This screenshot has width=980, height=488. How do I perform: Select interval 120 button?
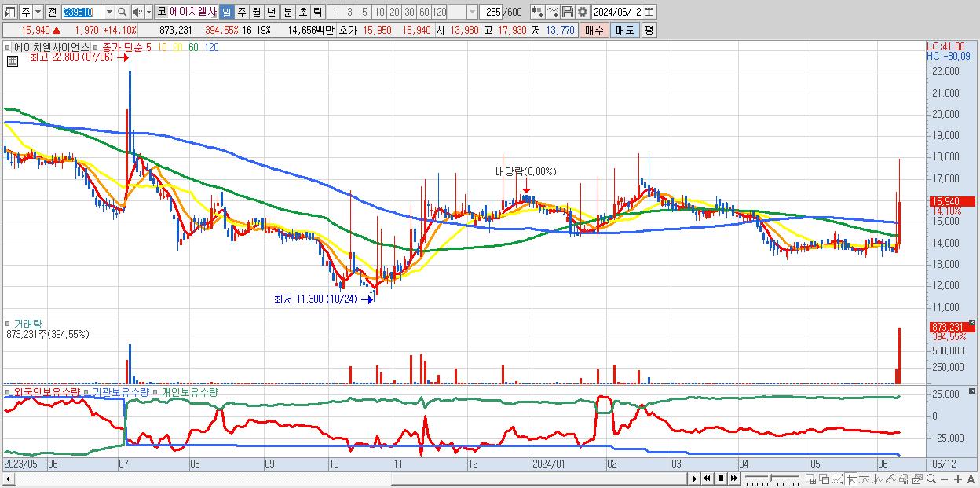pyautogui.click(x=440, y=12)
